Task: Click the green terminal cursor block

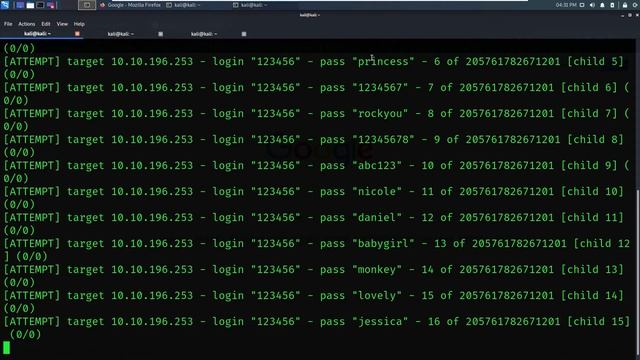Action: tap(7, 348)
